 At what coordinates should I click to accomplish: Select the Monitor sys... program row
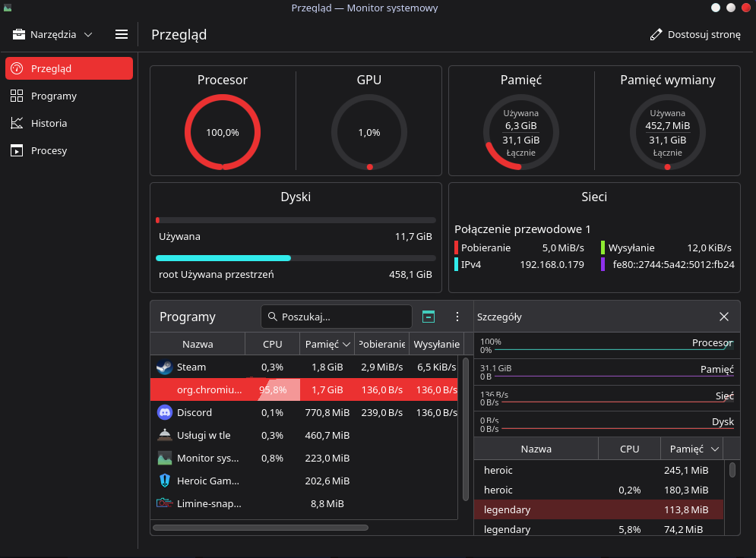click(304, 459)
